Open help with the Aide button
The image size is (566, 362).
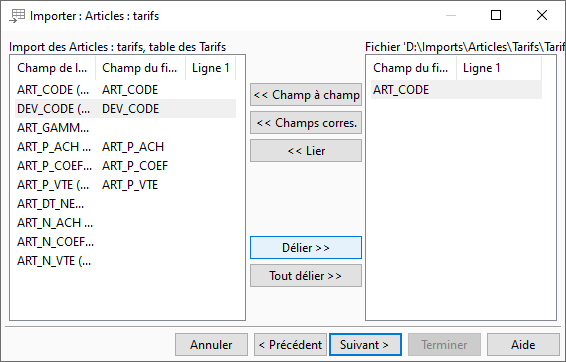pyautogui.click(x=523, y=345)
